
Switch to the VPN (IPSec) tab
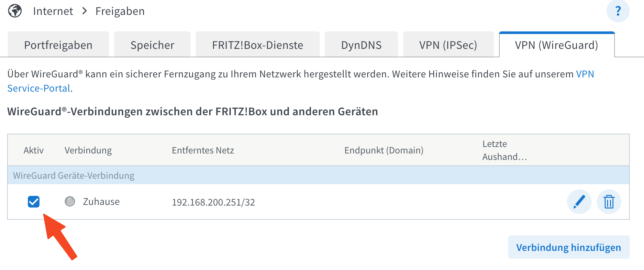coord(448,45)
